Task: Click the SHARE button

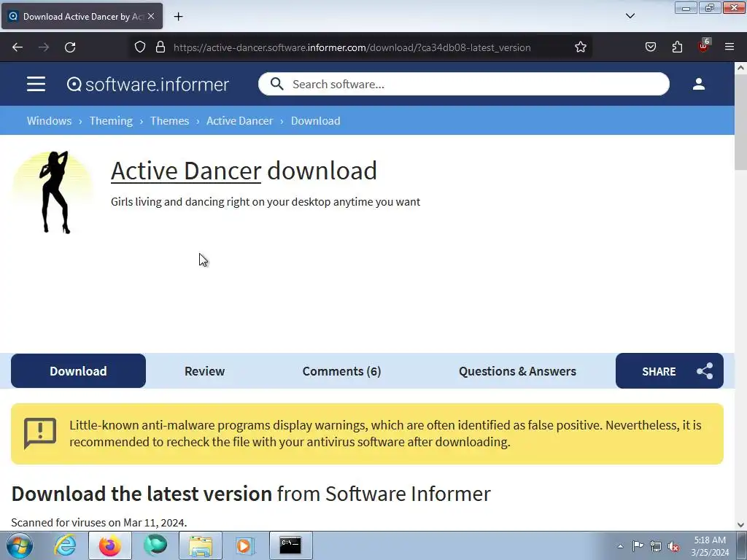Action: tap(670, 371)
